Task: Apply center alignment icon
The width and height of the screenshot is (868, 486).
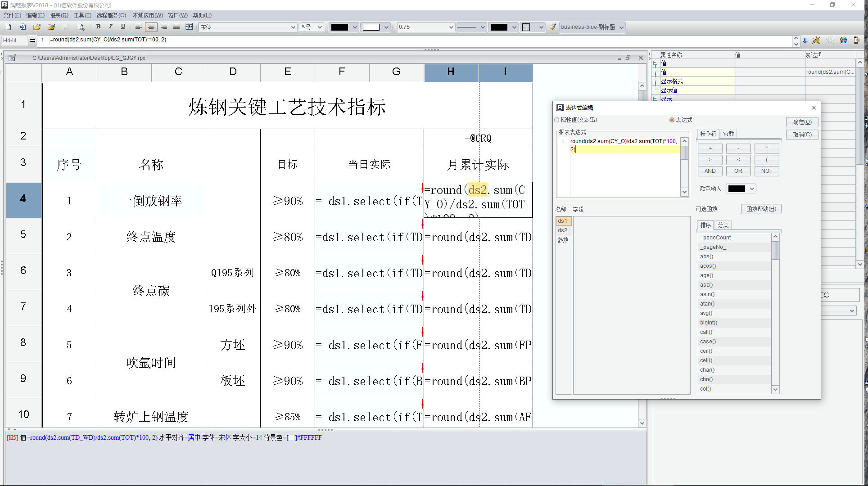Action: [x=151, y=27]
